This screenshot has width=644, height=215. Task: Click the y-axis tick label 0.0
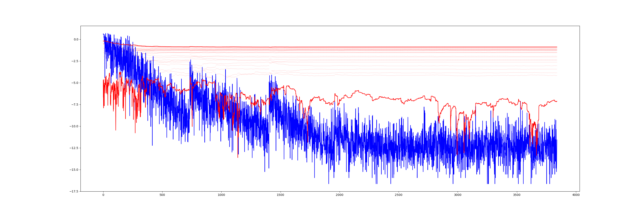pos(76,39)
